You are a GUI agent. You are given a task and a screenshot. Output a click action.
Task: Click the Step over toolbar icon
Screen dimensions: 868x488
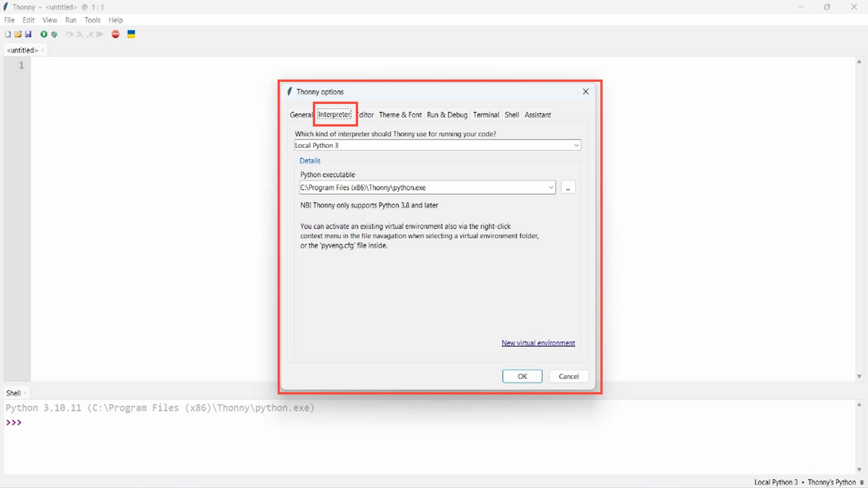pos(69,34)
